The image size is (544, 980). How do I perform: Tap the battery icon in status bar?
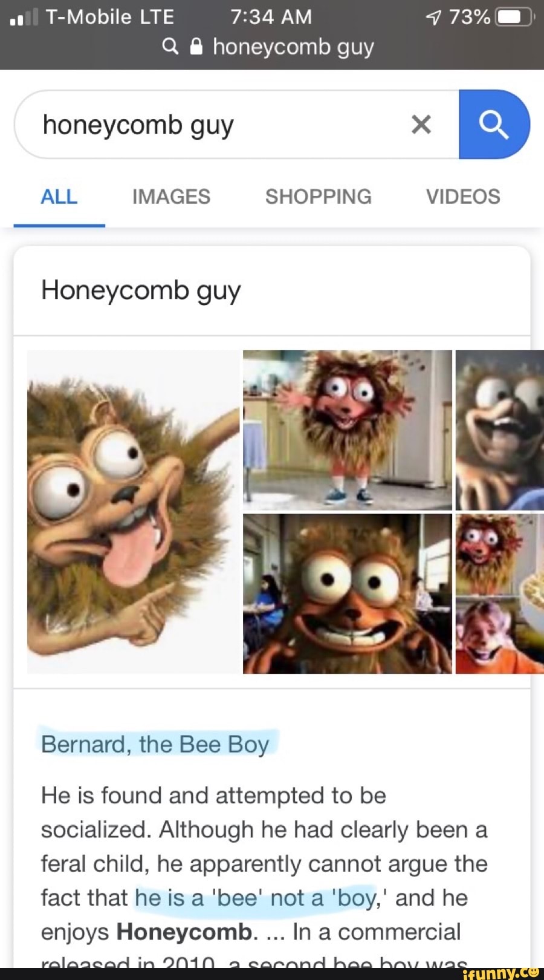(x=514, y=17)
